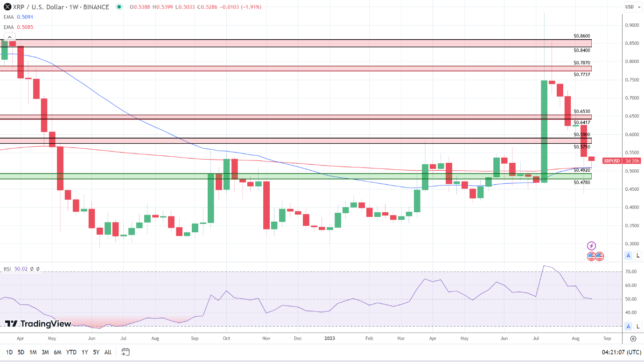Click the 2023 label on time axis
The image size is (644, 362).
[330, 338]
